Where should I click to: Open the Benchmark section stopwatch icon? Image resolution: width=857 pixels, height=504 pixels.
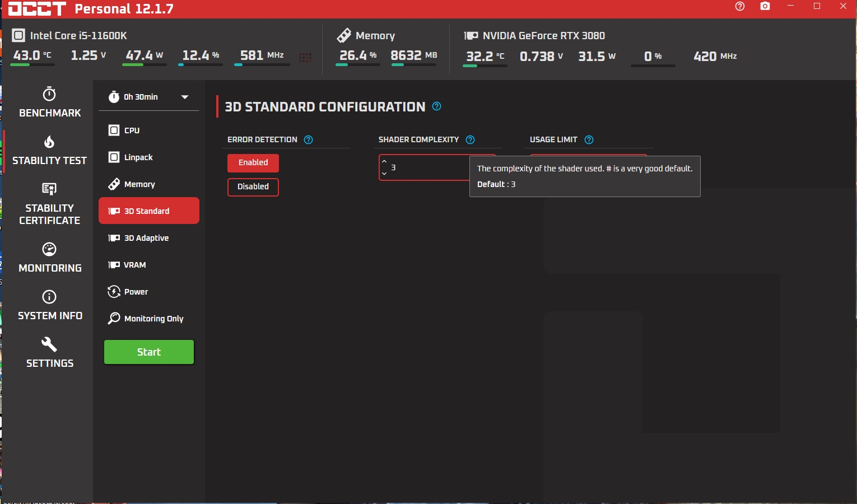(49, 94)
